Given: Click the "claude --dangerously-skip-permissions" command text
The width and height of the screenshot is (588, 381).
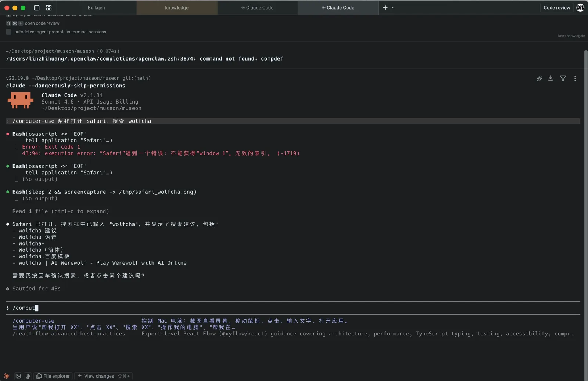Looking at the screenshot, I should pos(66,86).
